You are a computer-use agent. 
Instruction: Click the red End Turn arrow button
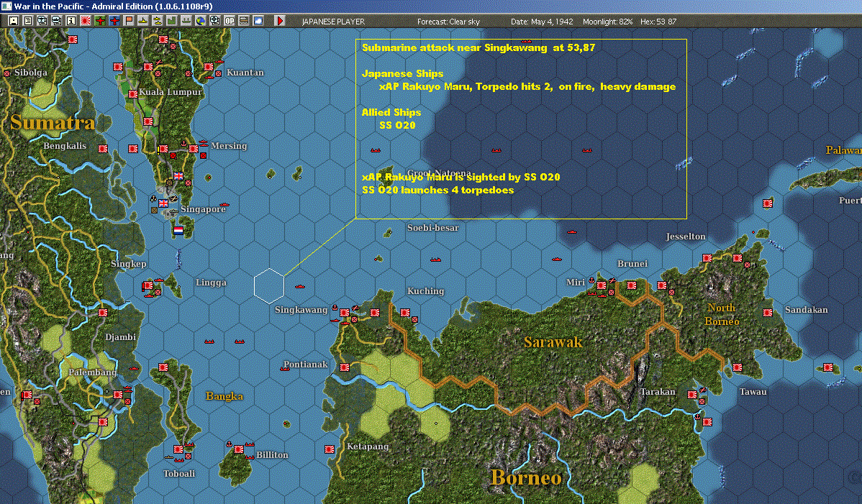point(279,21)
